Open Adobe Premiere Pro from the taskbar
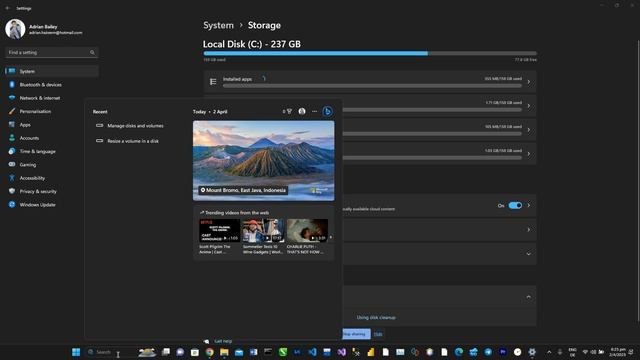Image resolution: width=640 pixels, height=360 pixels. click(503, 352)
